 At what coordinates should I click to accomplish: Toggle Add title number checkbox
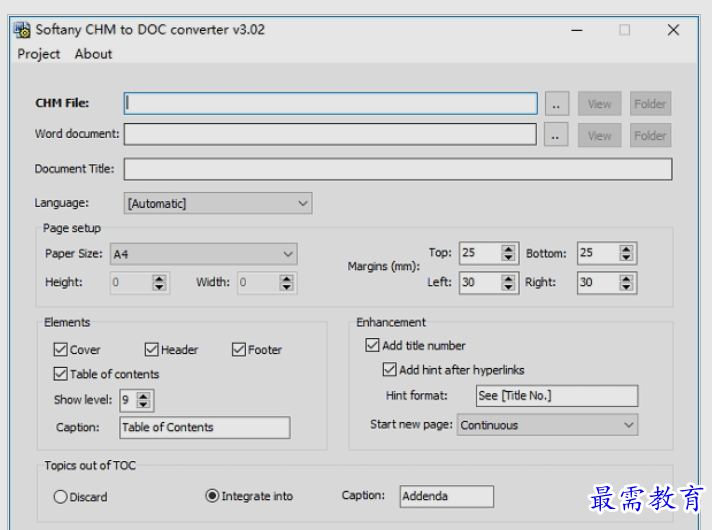[x=372, y=345]
